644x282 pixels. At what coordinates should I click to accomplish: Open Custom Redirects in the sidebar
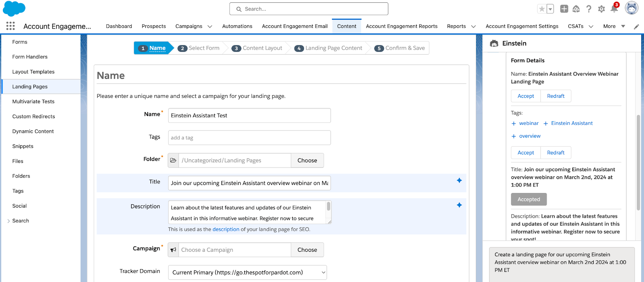coord(34,116)
